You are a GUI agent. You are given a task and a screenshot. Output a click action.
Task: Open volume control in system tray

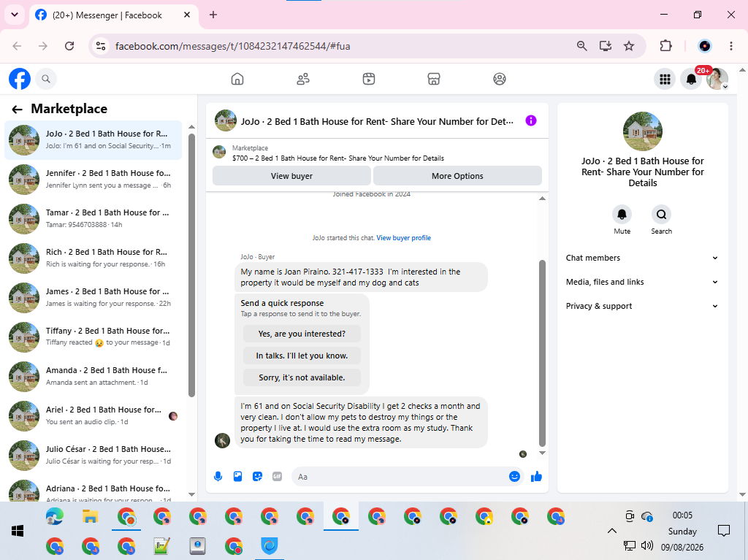point(647,545)
